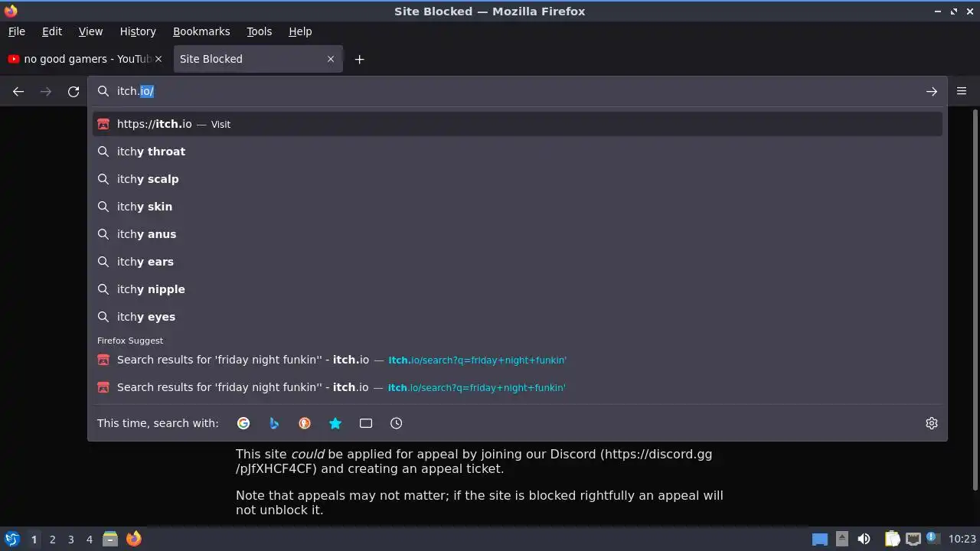Close the Site Blocked tab
Viewport: 980px width, 551px height.
(x=331, y=59)
